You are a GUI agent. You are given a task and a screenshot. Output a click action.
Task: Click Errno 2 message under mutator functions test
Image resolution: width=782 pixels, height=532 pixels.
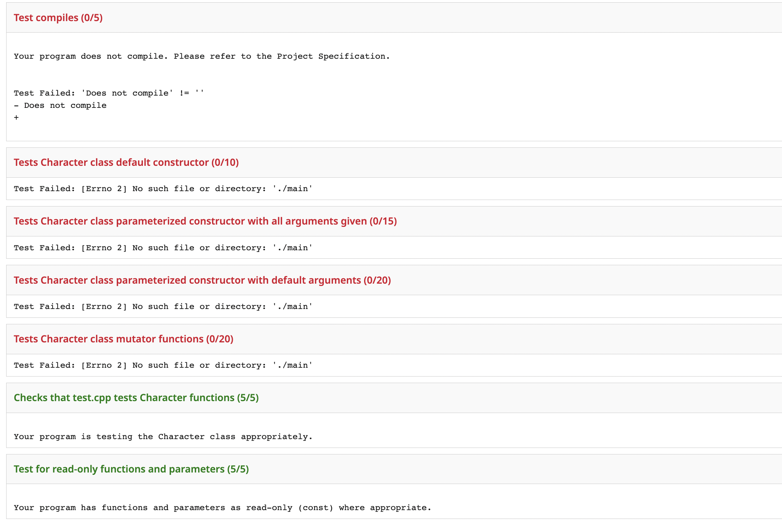coord(163,365)
